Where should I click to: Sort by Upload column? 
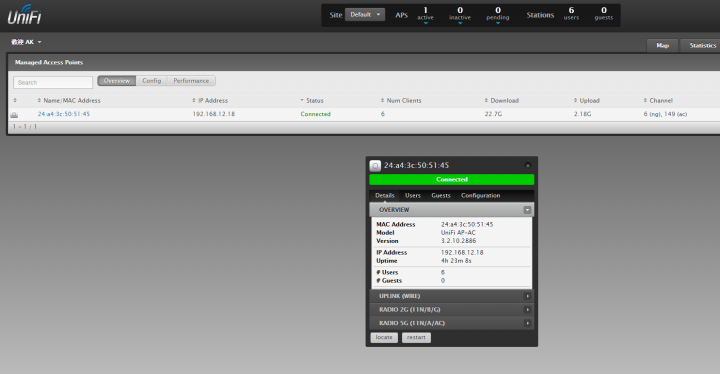point(586,101)
